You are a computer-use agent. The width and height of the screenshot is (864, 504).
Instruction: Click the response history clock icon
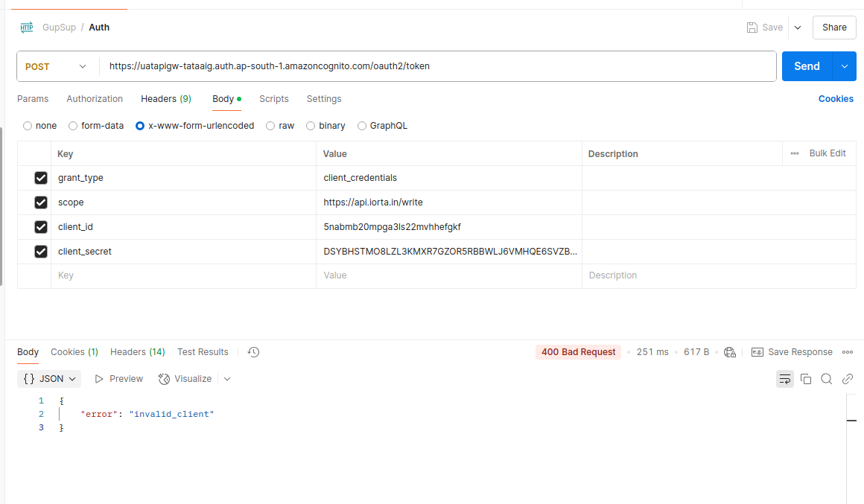click(253, 352)
